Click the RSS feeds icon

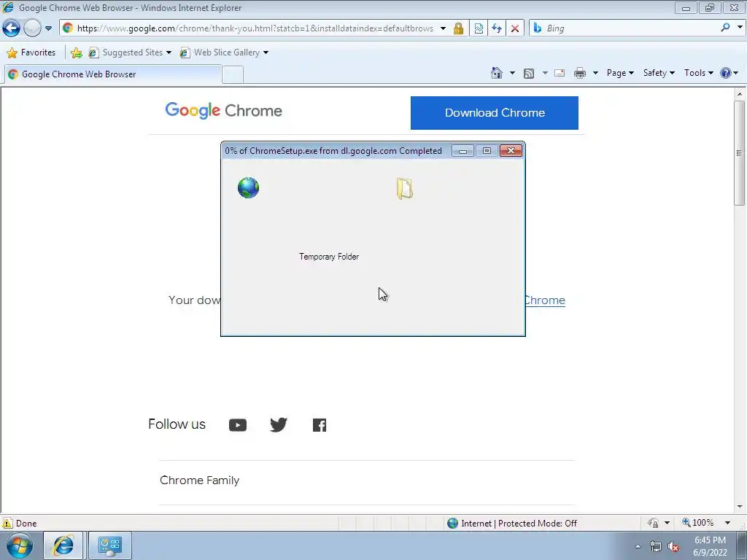point(529,73)
